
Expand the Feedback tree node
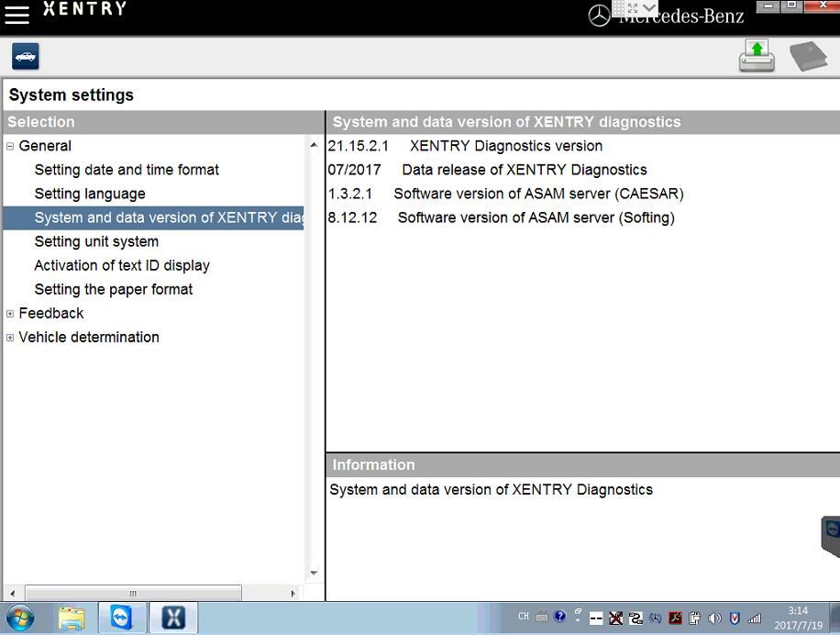(10, 314)
